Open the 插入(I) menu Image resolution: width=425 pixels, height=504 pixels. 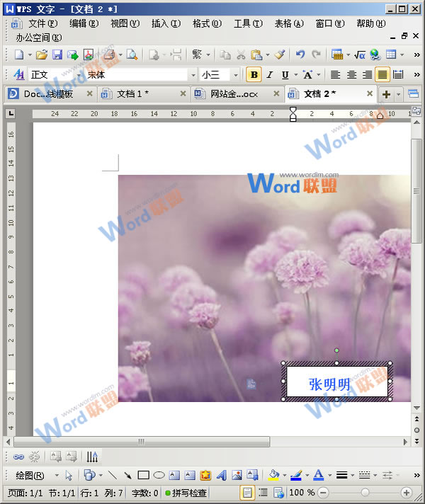coord(166,23)
